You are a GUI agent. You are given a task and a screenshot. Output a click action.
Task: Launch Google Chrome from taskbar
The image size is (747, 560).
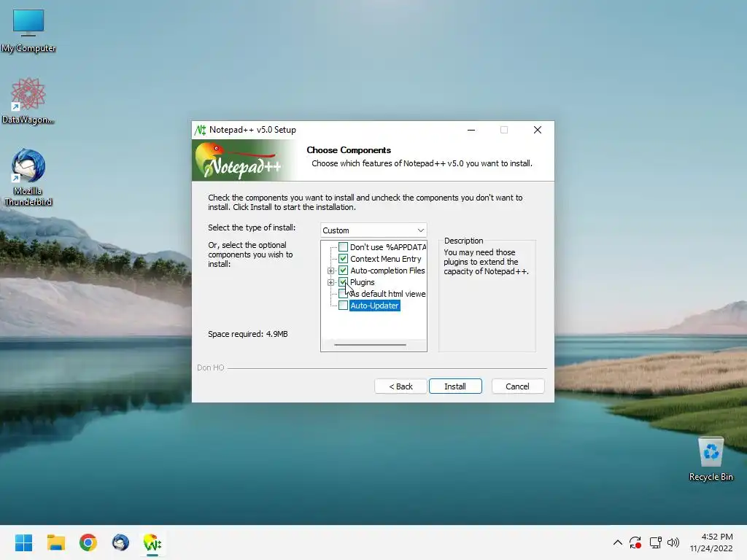[88, 542]
